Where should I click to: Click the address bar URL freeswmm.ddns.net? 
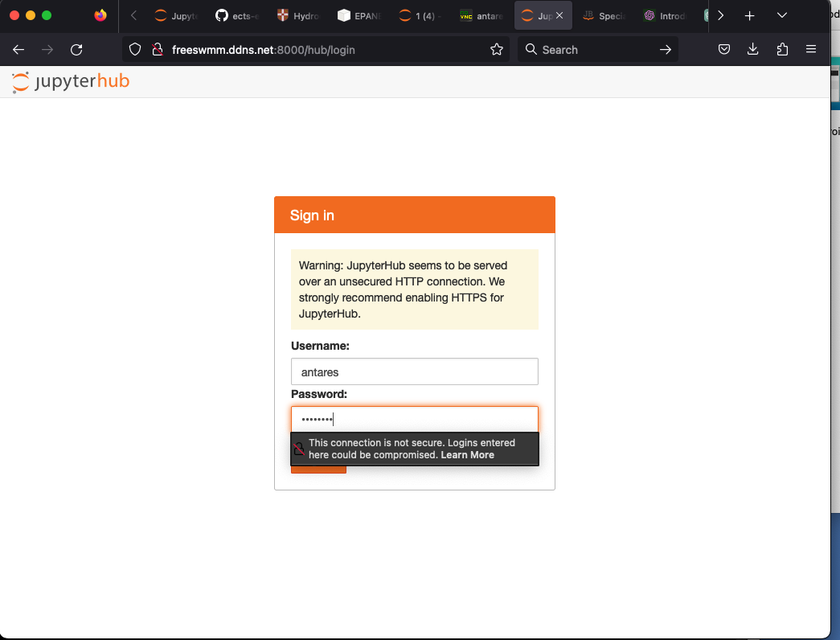coord(263,50)
